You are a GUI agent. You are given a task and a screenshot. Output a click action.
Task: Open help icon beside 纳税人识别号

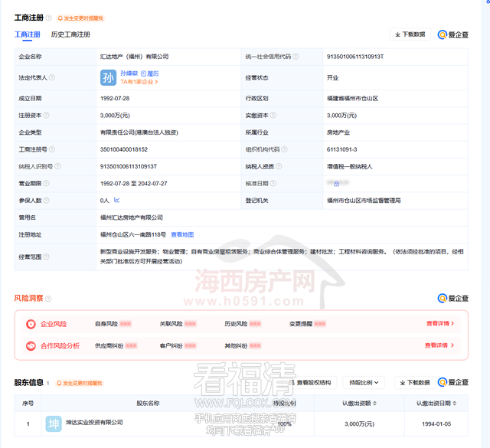(58, 166)
